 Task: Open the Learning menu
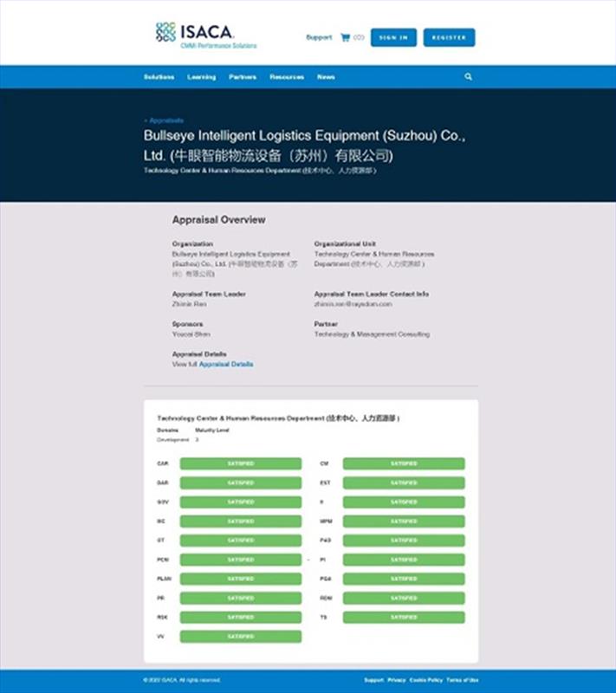202,77
